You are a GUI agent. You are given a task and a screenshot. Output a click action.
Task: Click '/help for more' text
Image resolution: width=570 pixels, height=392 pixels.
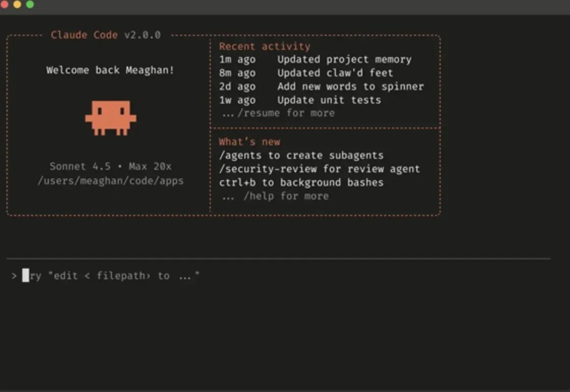click(x=286, y=196)
